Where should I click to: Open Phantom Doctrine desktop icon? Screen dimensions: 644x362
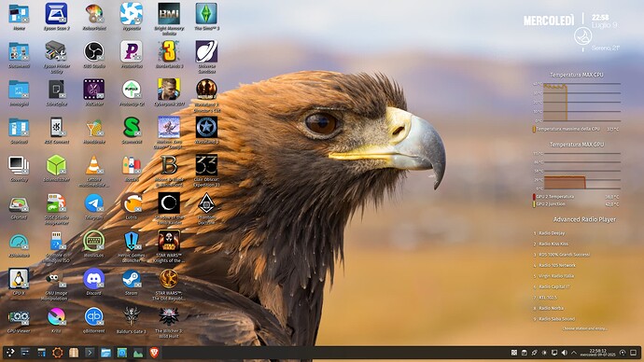click(x=206, y=203)
